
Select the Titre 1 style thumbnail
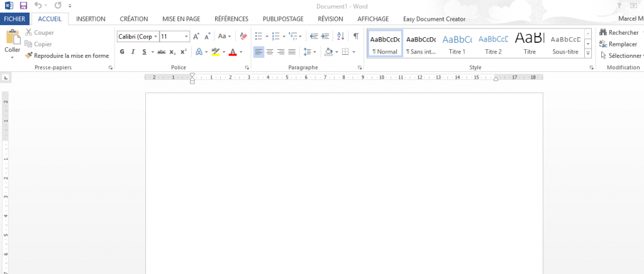pyautogui.click(x=457, y=43)
